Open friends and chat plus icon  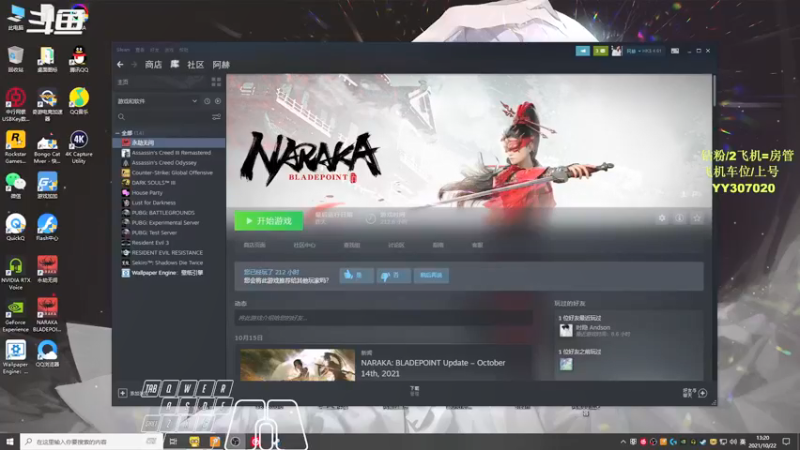pos(703,393)
